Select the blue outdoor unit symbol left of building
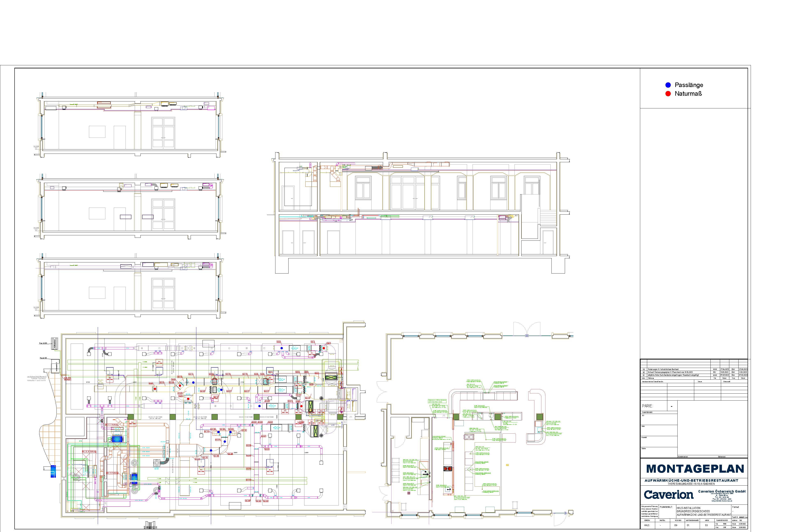The height and width of the screenshot is (532, 786). (53, 471)
